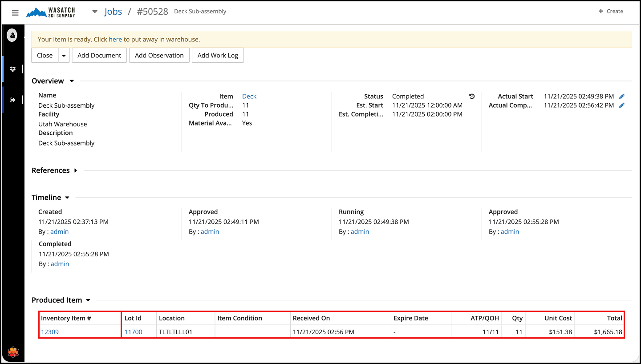Open inventory item 12309
Screen dimensions: 641x364
coord(50,332)
